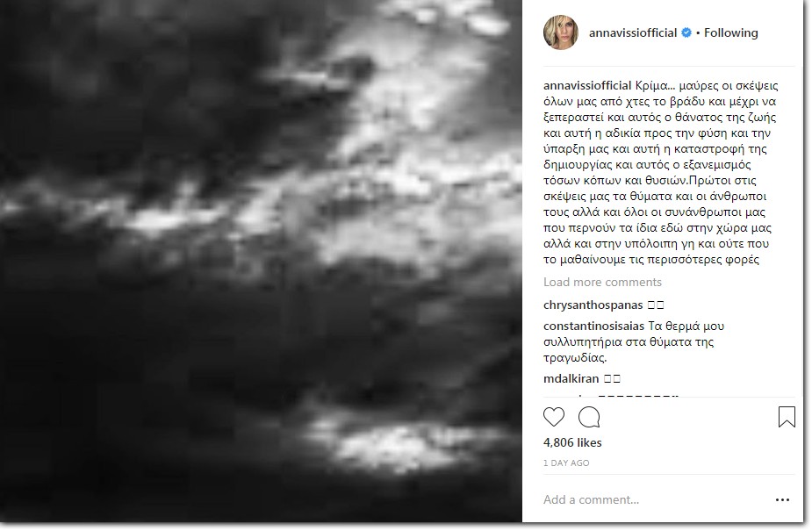Click the annavissiofficial name in the caption
The height and width of the screenshot is (531, 812).
[587, 86]
